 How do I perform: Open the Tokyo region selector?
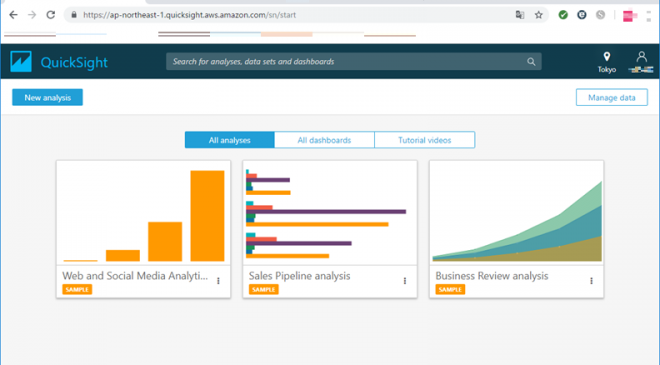pyautogui.click(x=607, y=62)
